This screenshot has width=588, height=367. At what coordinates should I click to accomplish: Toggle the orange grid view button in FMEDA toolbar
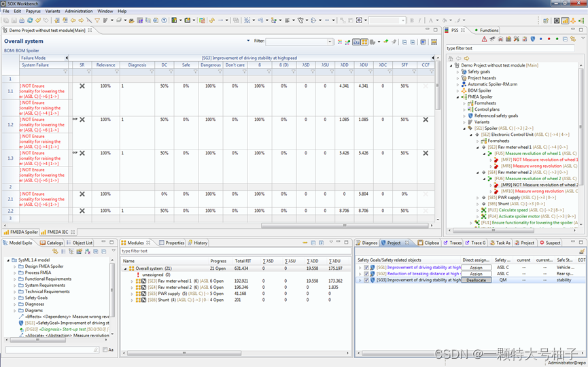click(x=364, y=42)
